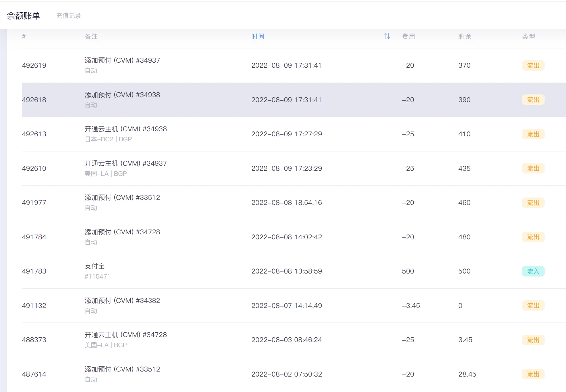
Task: Click timestamp 2022-08-08 14:02:42
Action: coord(286,237)
